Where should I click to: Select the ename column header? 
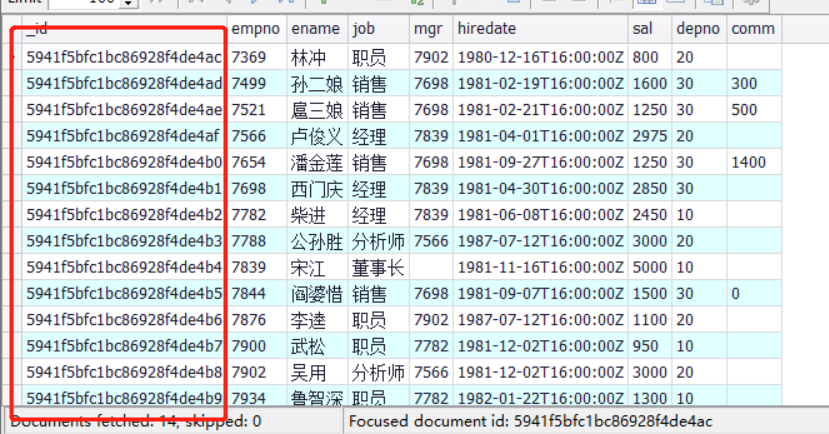pos(317,29)
